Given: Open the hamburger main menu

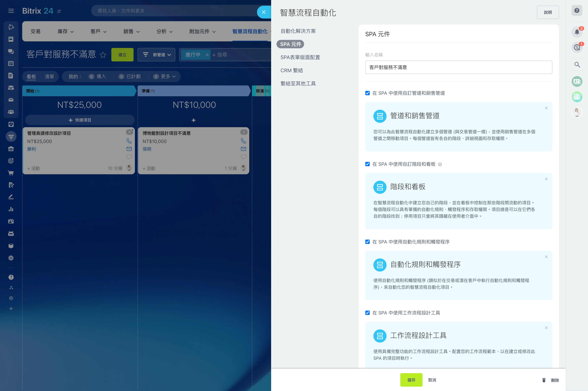Looking at the screenshot, I should (11, 11).
